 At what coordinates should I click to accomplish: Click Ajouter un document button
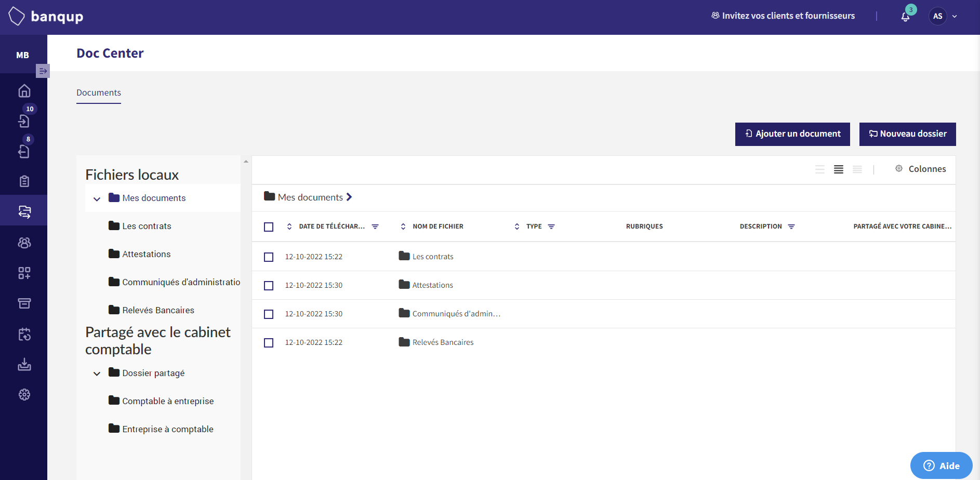[792, 134]
